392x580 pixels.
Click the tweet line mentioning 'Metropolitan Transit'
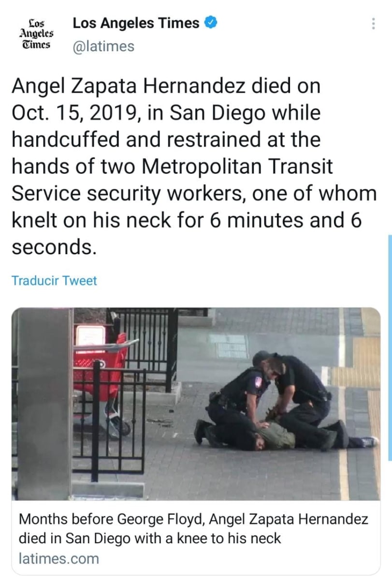[x=172, y=167]
